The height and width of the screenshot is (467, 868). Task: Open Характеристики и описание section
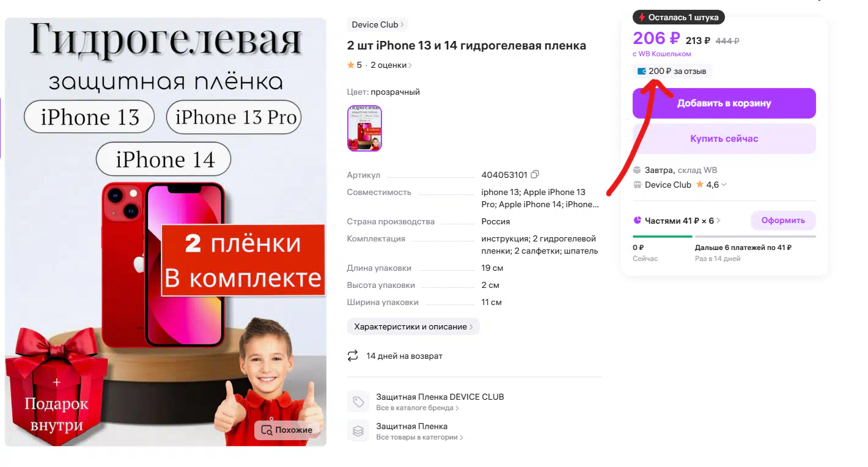413,326
